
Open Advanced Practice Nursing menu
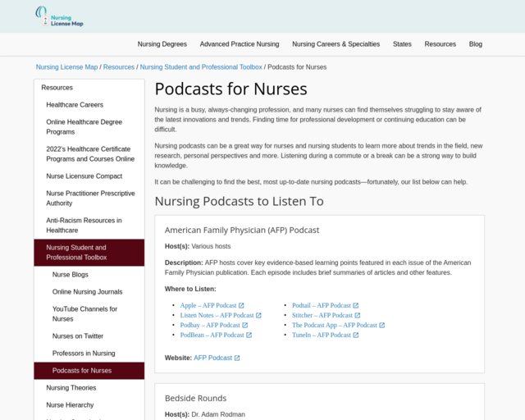(240, 44)
